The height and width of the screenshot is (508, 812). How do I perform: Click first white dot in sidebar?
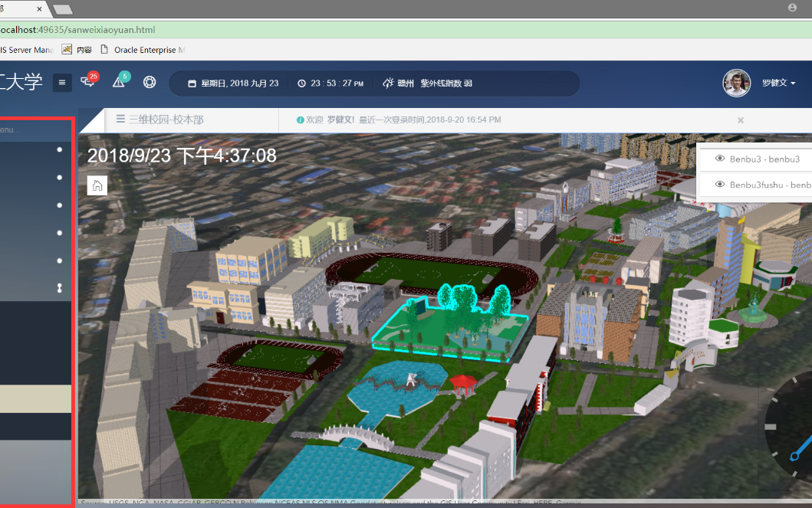click(60, 149)
